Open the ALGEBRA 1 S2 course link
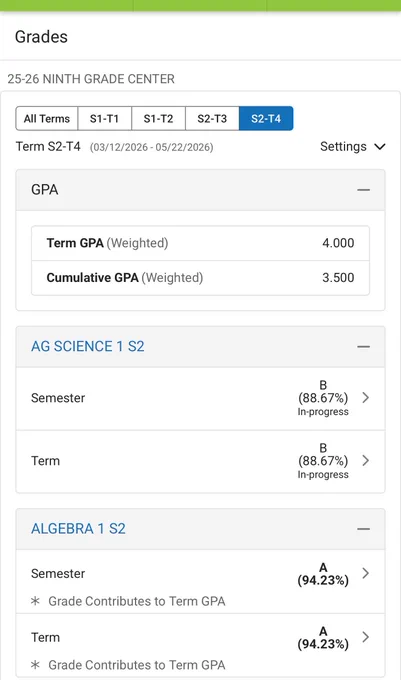Viewport: 401px width, 680px height. 78,529
